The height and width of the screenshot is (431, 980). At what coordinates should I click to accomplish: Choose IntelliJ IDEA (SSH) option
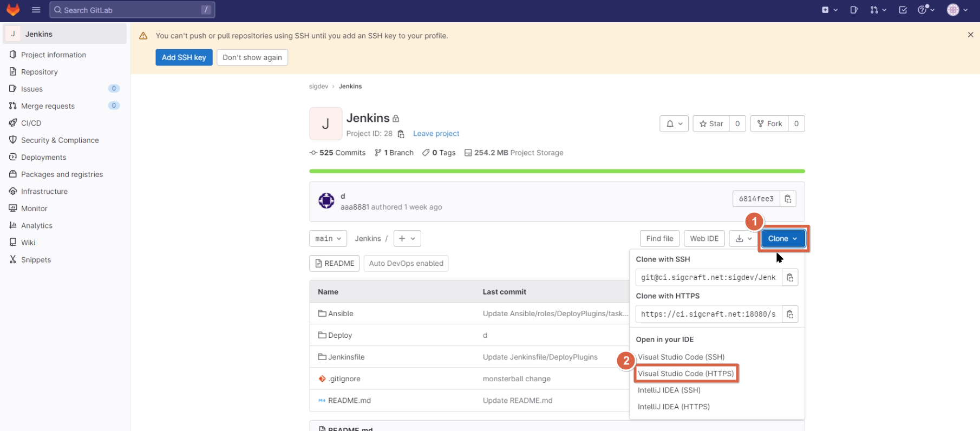point(669,390)
